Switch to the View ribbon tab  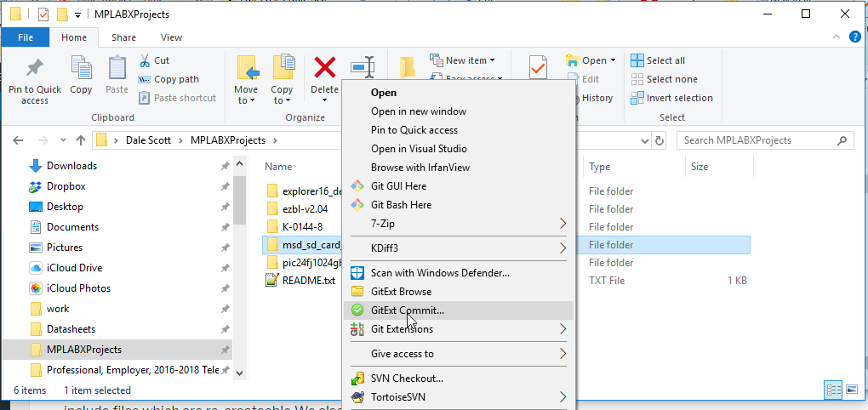click(x=171, y=37)
